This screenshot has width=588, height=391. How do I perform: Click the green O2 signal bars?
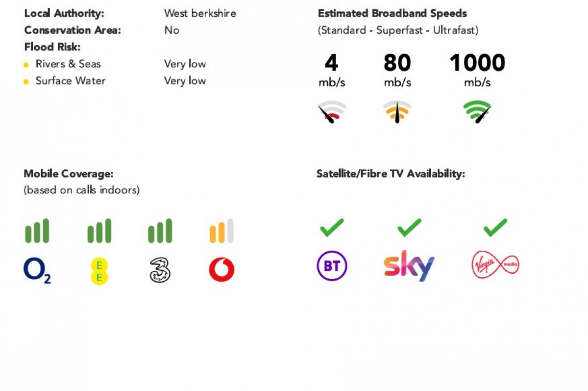click(x=37, y=231)
